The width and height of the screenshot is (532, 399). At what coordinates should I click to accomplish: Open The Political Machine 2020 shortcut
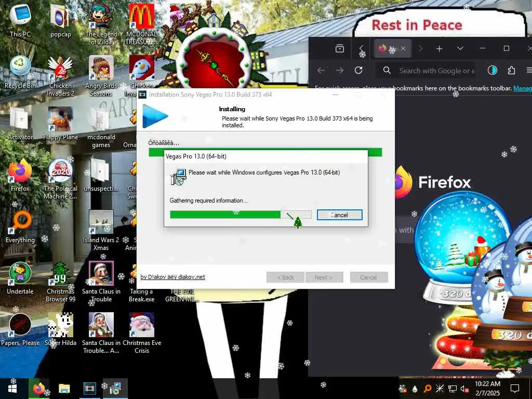click(60, 179)
